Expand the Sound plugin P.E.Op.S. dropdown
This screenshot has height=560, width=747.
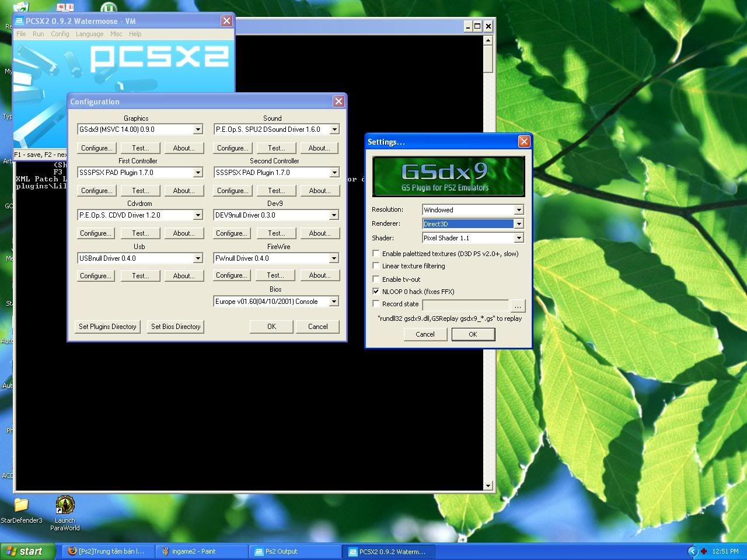point(334,129)
